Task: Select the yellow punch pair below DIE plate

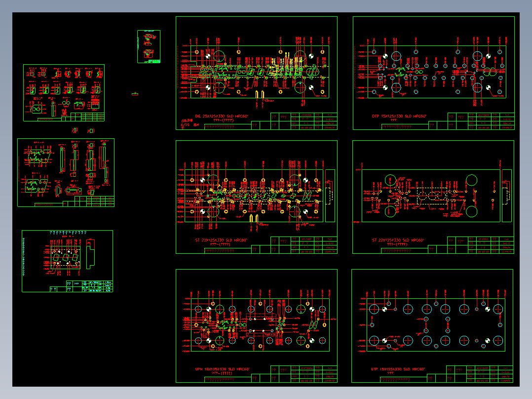Action: (260, 94)
